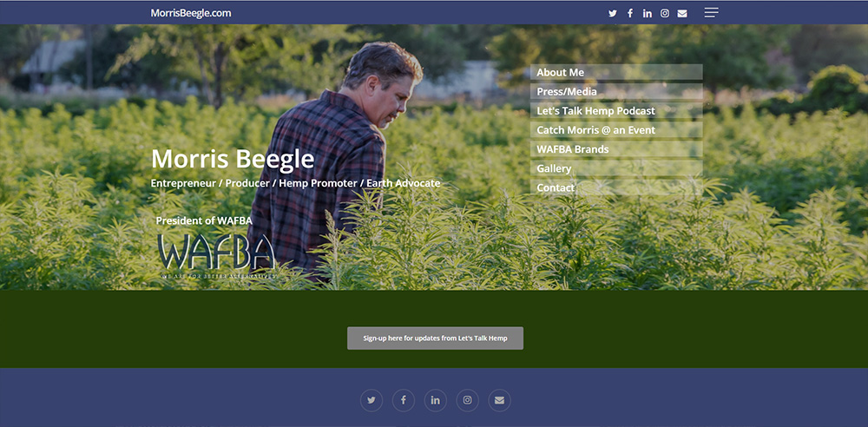Click the circular Facebook icon in footer
Screen dimensions: 868x427
click(x=404, y=400)
